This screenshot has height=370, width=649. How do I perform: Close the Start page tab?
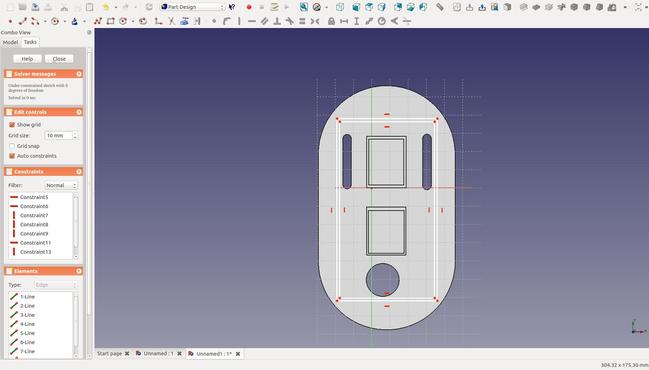pos(127,353)
